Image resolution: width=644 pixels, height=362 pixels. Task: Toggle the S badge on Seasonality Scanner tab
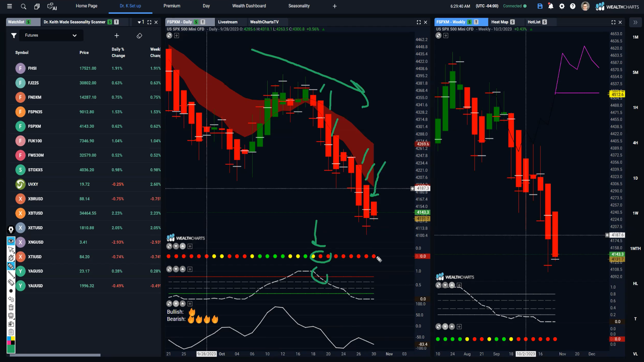(x=110, y=22)
